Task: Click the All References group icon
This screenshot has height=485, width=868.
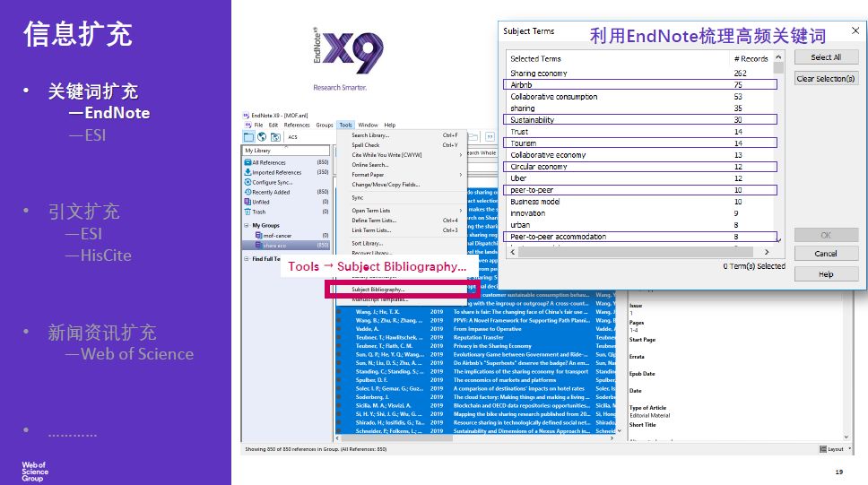Action: click(247, 162)
